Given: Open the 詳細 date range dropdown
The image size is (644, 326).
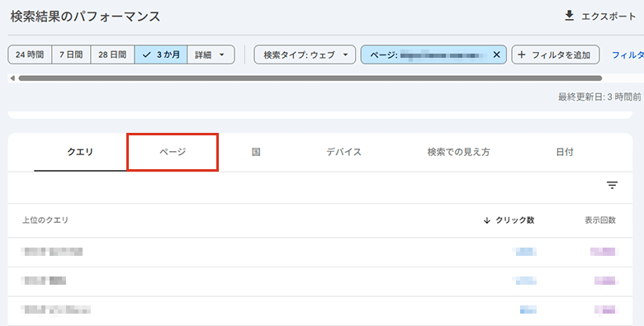Looking at the screenshot, I should pos(211,54).
